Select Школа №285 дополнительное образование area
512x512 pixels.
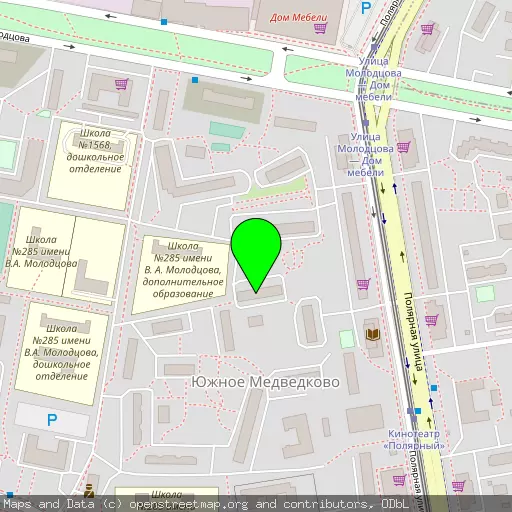[183, 270]
